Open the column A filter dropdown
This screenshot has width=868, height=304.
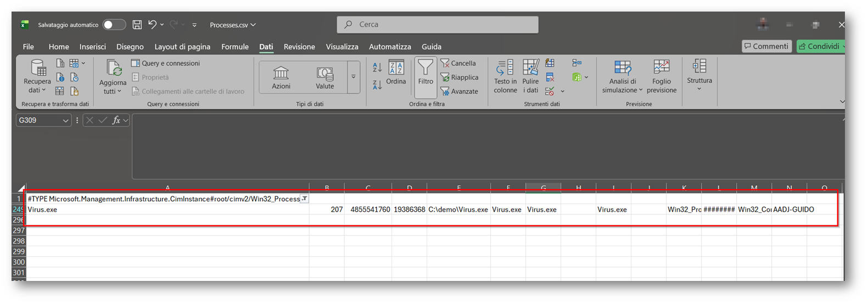(304, 199)
